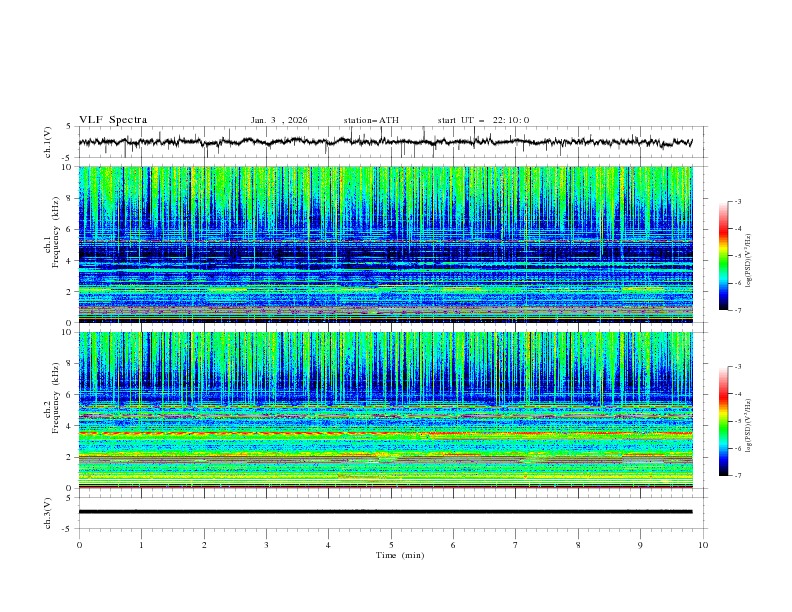
Task: Click the time axis tick label '7'
Action: 516,545
